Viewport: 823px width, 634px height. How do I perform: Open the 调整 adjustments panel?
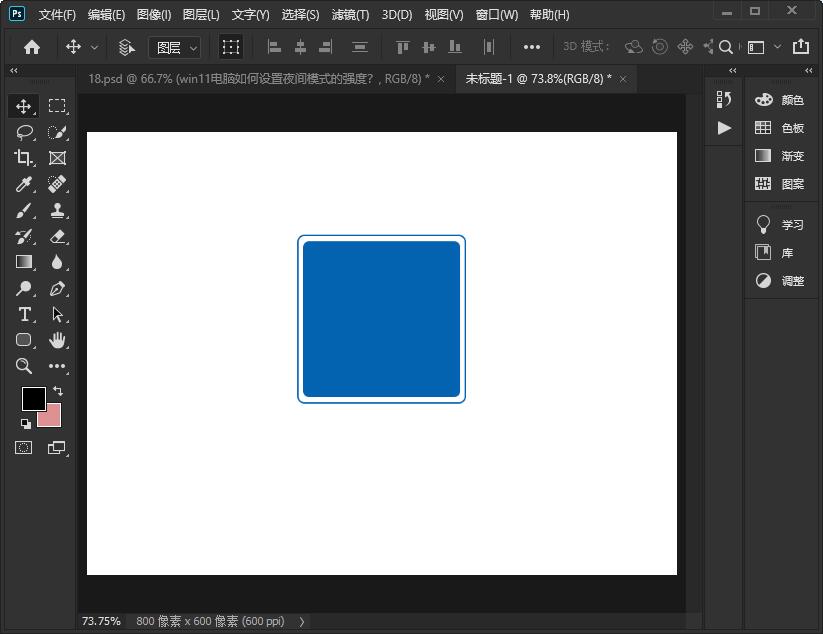780,281
